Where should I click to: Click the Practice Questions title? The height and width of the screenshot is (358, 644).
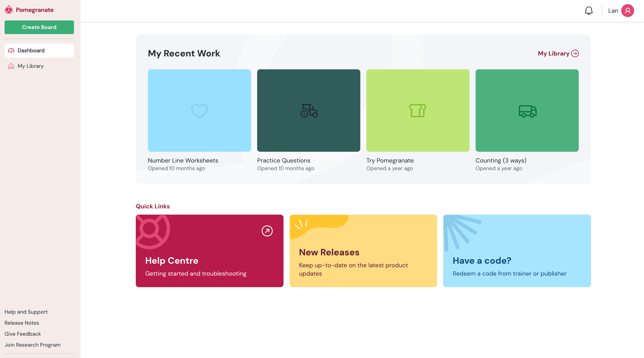point(284,160)
